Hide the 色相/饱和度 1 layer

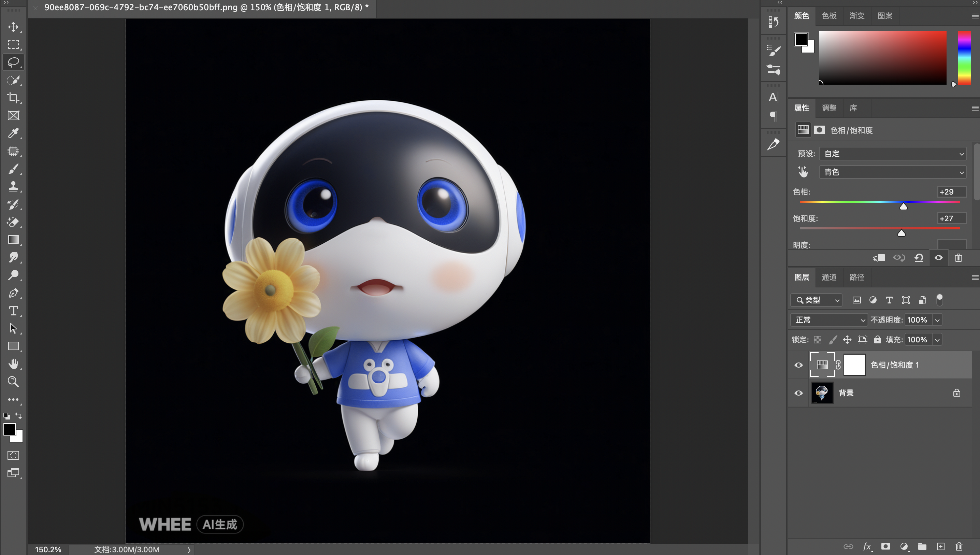click(x=798, y=365)
